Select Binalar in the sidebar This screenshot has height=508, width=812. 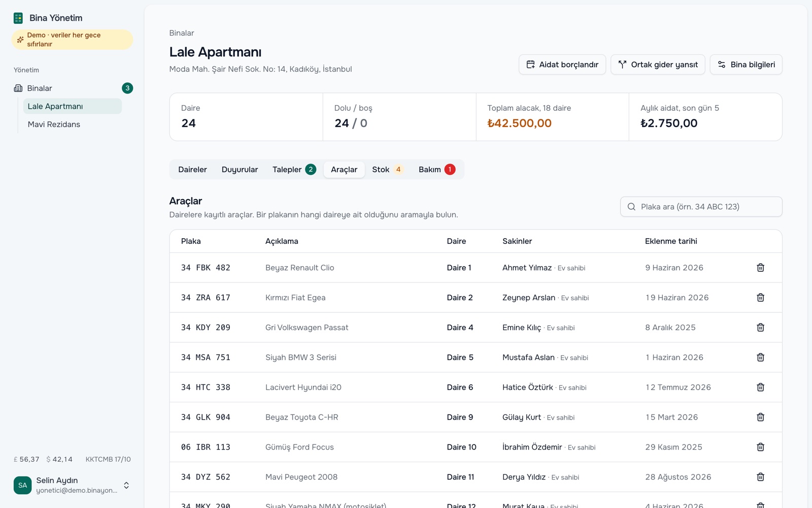(73, 88)
